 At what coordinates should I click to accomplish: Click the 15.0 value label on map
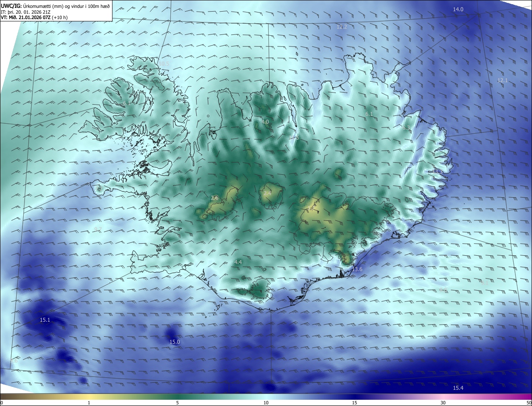(x=175, y=342)
